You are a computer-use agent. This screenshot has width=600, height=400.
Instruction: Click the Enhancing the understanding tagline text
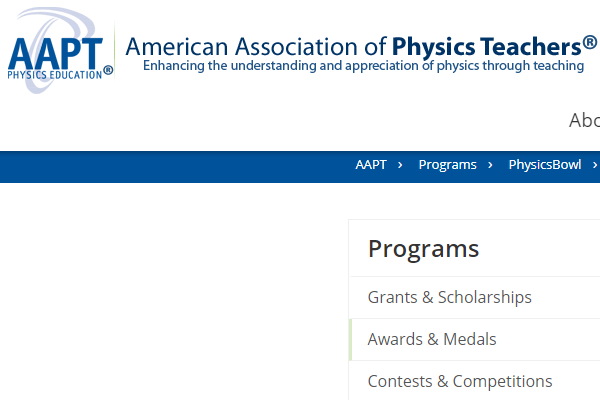tap(364, 66)
